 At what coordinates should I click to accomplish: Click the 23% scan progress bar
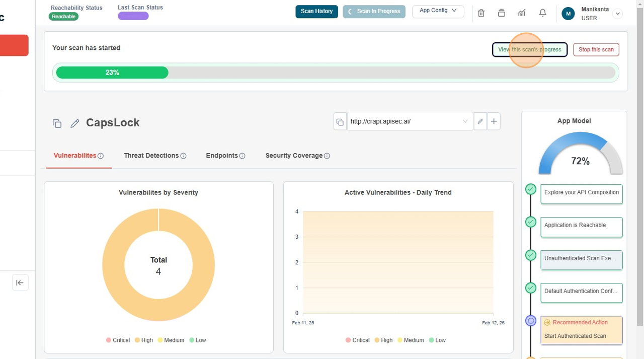pyautogui.click(x=336, y=73)
